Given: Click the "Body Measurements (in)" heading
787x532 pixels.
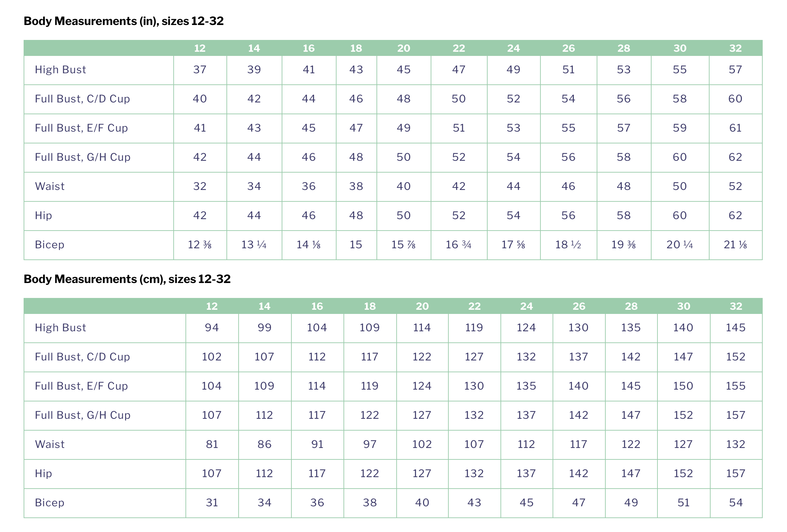Looking at the screenshot, I should click(x=123, y=21).
